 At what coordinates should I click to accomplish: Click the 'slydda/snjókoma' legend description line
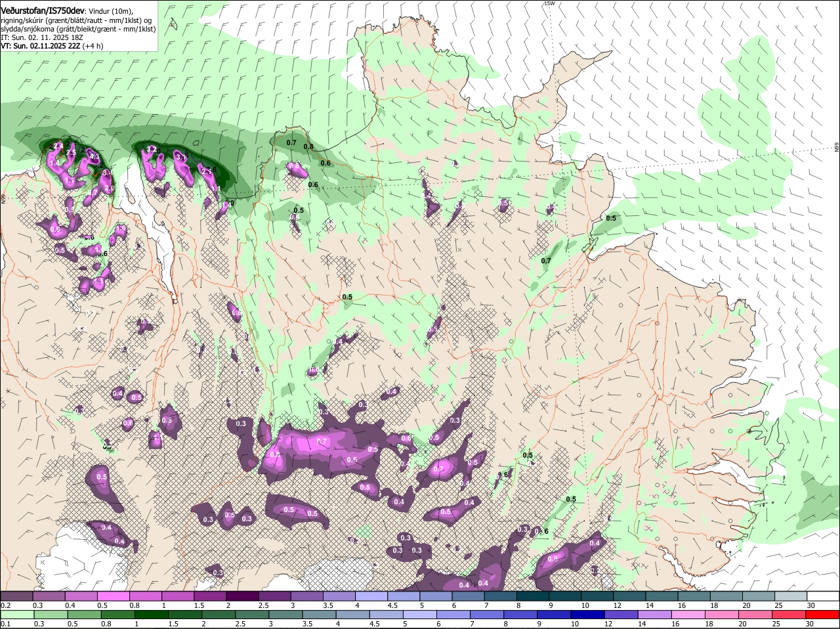78,29
